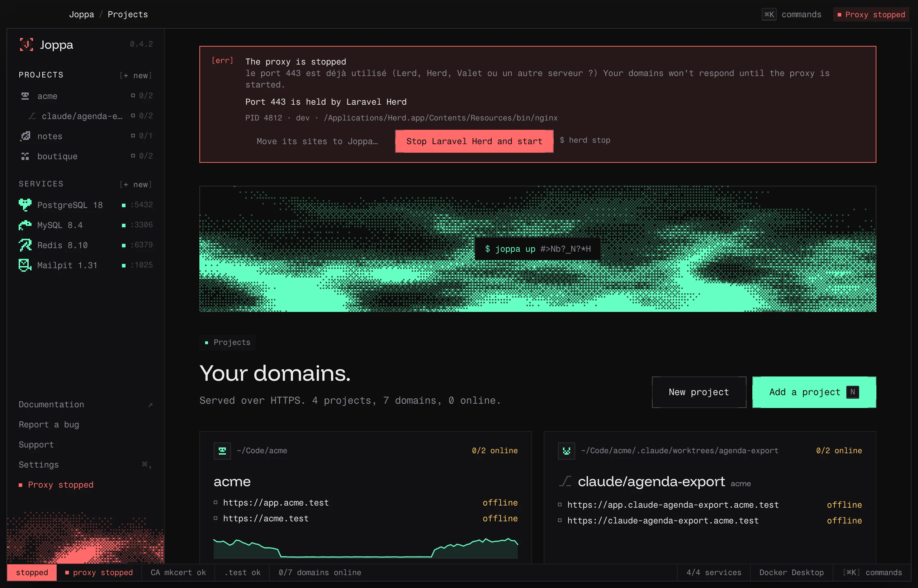Go to Joppa breadcrumb
This screenshot has height=588, width=918.
coord(81,14)
